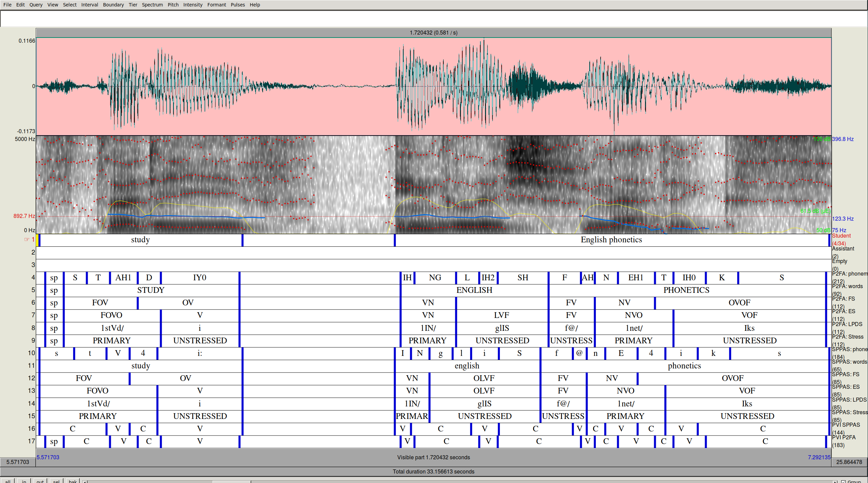
Task: Open the Formant menu
Action: (x=217, y=5)
